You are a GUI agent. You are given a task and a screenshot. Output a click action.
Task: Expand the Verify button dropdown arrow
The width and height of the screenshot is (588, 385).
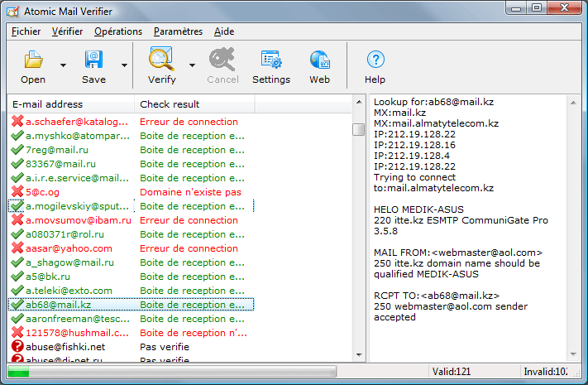click(192, 65)
